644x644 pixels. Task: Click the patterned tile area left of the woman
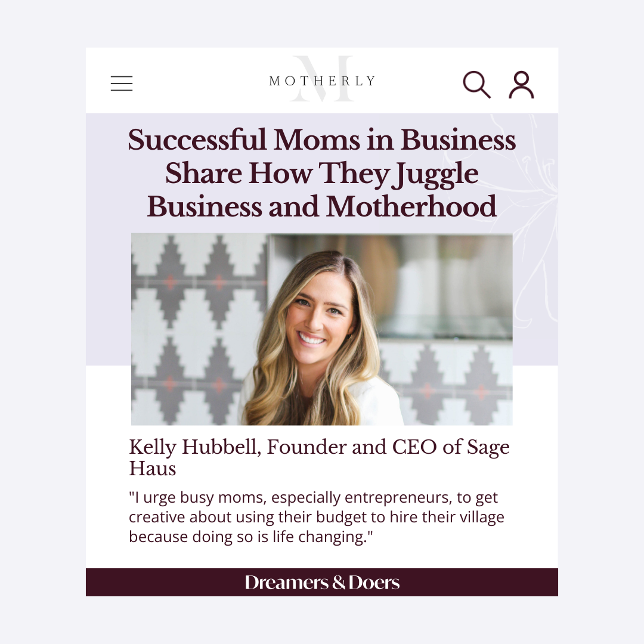pos(191,328)
